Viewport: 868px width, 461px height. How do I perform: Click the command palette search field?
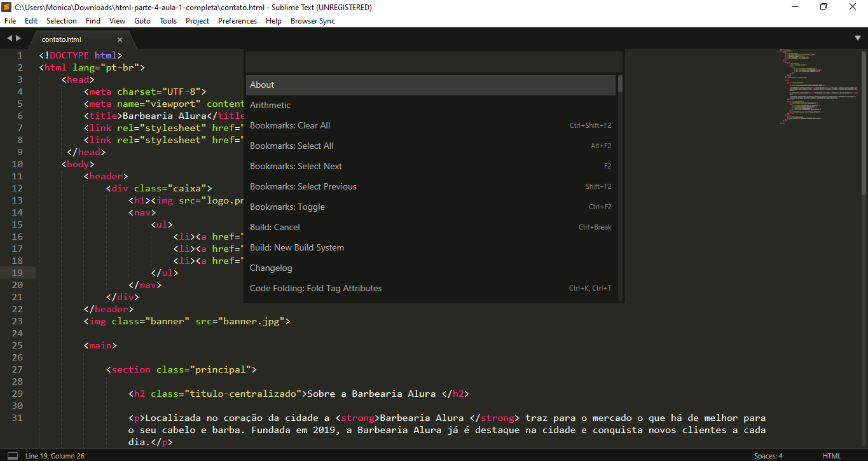[x=434, y=62]
